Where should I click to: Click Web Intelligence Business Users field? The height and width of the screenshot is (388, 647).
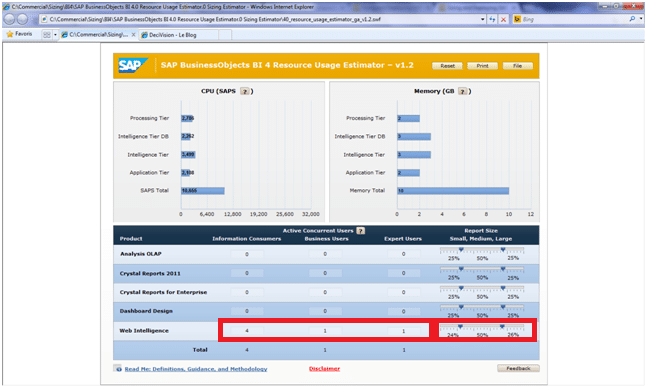[325, 331]
